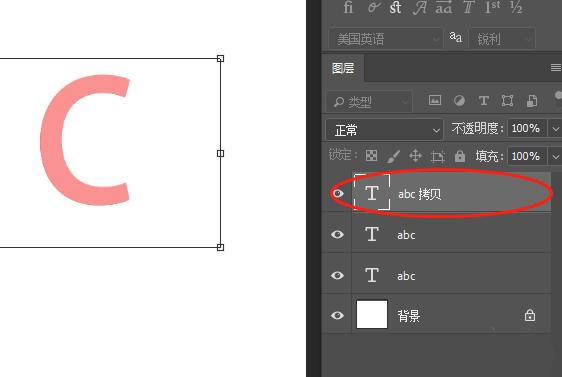Image resolution: width=562 pixels, height=377 pixels.
Task: Open the 锐利 anti-aliasing dropdown
Action: coord(503,39)
